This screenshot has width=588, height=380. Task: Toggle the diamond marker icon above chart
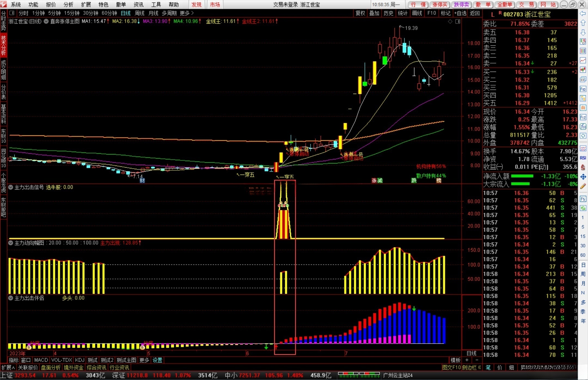(450, 22)
